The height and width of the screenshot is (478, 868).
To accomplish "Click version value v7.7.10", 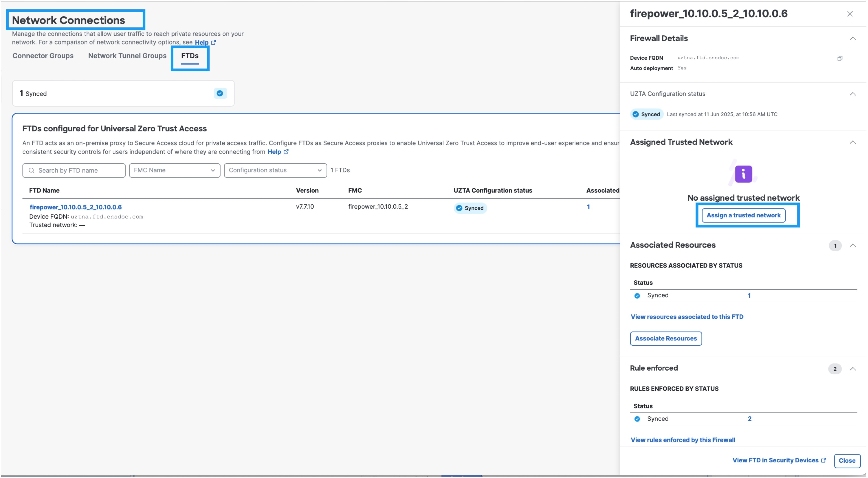I will [305, 207].
